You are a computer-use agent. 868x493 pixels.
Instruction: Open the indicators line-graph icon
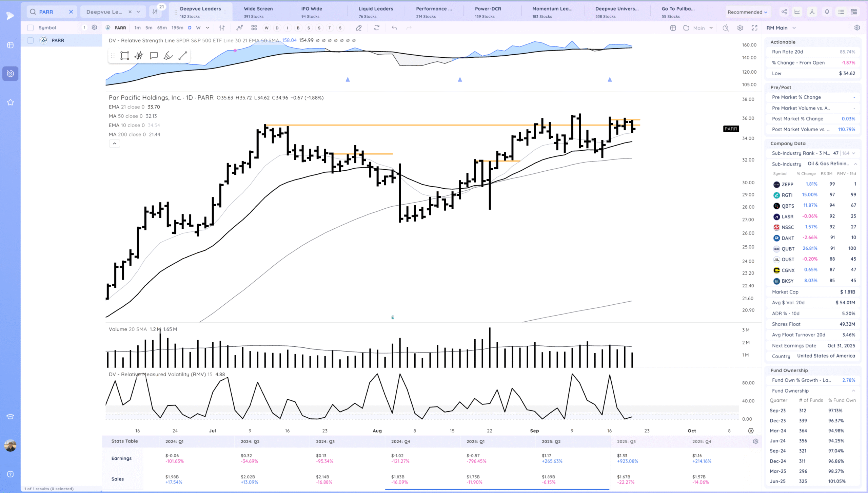[240, 28]
